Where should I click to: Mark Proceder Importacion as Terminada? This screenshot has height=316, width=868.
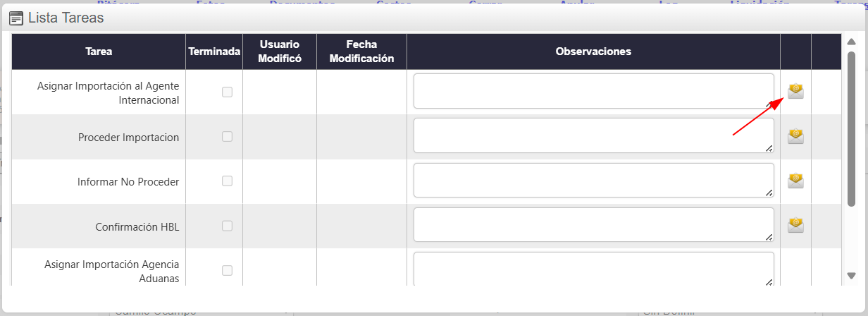tap(227, 137)
